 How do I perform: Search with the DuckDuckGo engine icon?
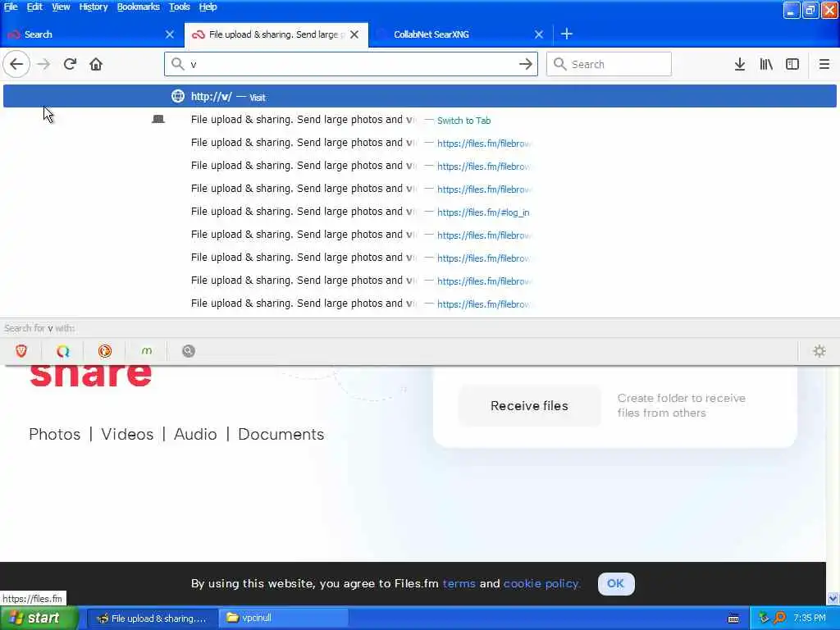[x=105, y=351]
